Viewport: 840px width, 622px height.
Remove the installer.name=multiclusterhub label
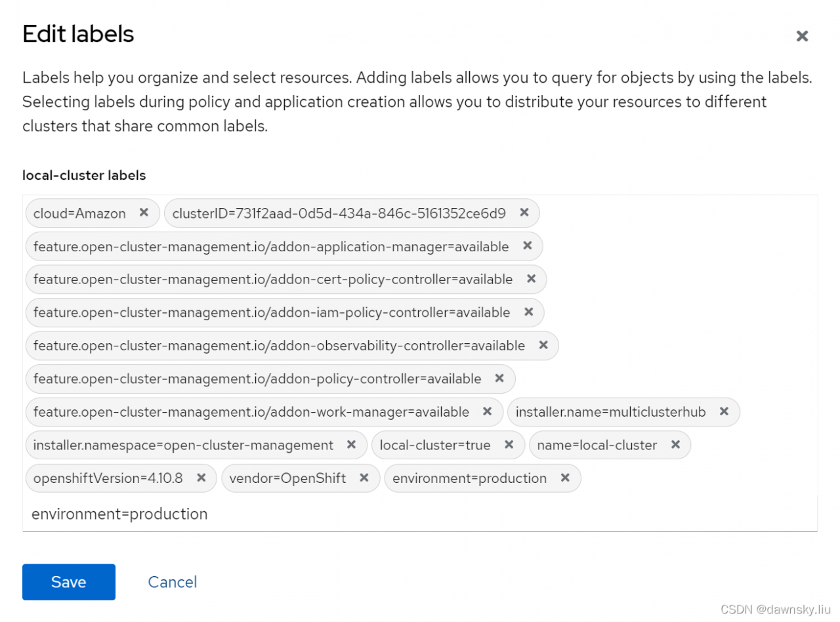[x=724, y=412]
